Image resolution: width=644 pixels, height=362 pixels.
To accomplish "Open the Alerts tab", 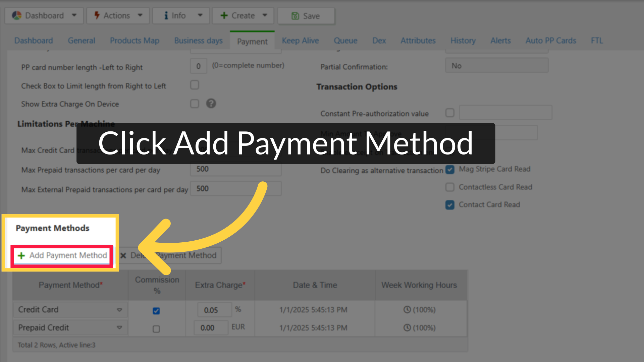I will (x=500, y=41).
